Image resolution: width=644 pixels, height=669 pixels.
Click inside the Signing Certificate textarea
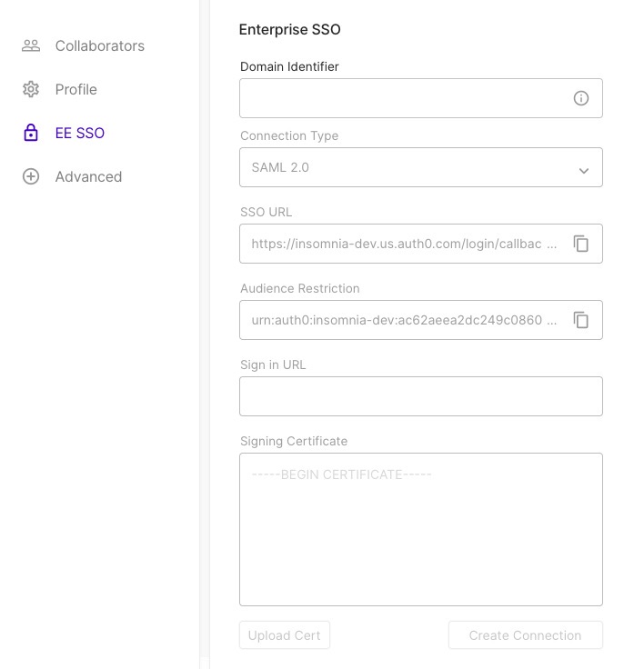(420, 530)
